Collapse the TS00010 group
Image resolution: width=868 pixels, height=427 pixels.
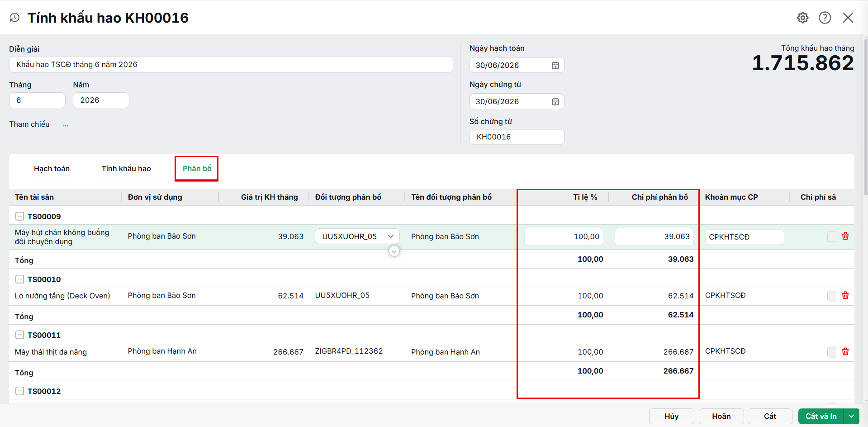pos(19,279)
